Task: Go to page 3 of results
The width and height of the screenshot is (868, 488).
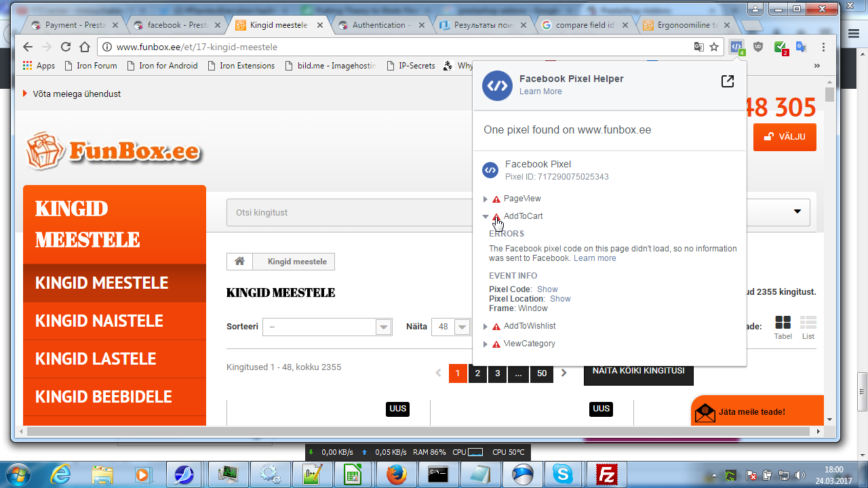Action: pyautogui.click(x=497, y=373)
